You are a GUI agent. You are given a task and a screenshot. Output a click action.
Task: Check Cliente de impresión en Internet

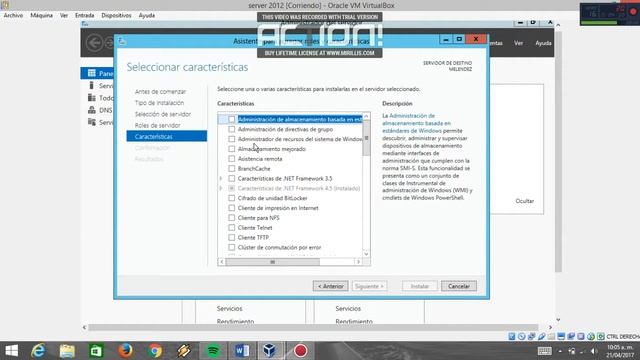[x=231, y=208]
